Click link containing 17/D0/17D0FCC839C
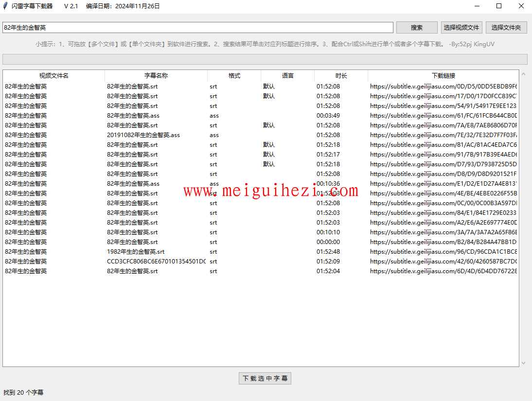Screen dimensions: 532x401 [443, 96]
